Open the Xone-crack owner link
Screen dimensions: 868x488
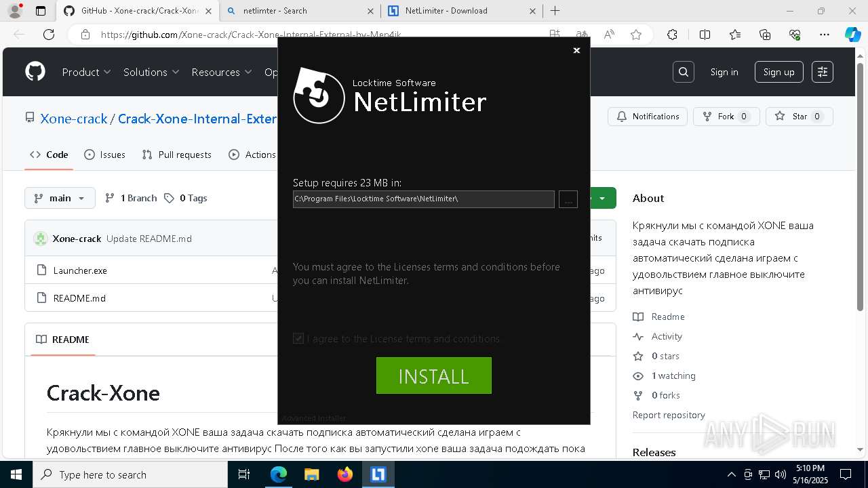(x=74, y=119)
